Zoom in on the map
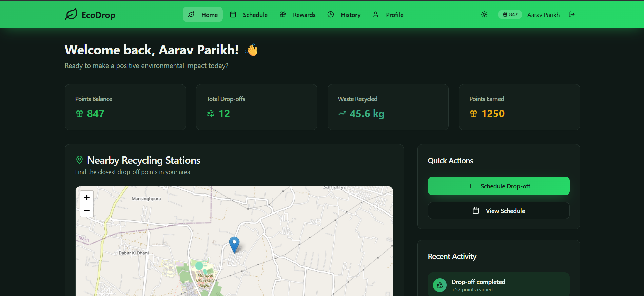The image size is (644, 296). [87, 197]
